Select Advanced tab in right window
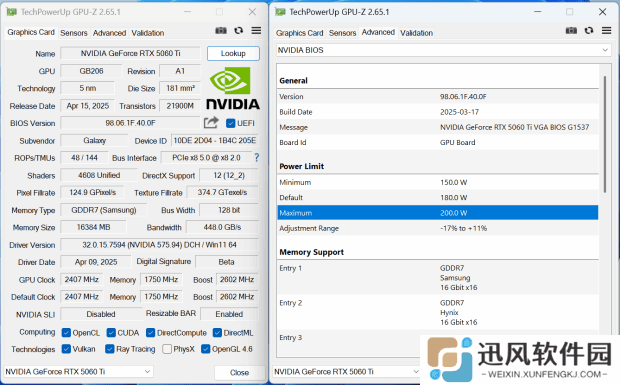 click(x=378, y=32)
